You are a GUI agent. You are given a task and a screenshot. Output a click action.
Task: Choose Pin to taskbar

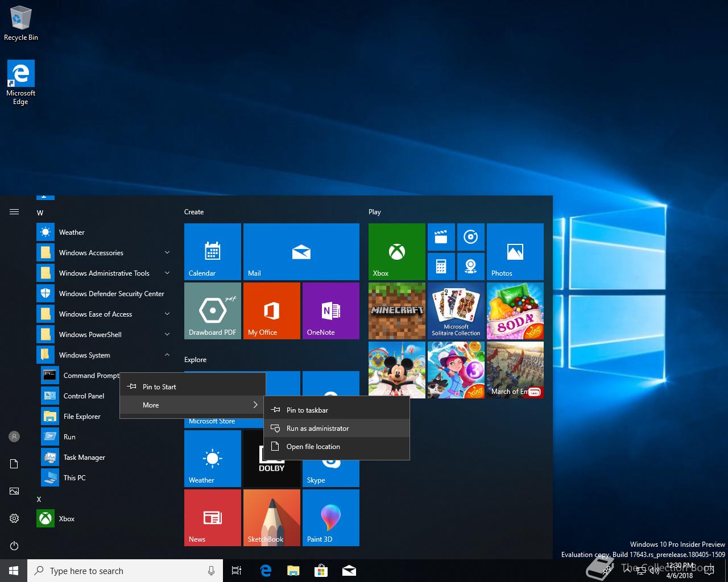[x=337, y=410]
